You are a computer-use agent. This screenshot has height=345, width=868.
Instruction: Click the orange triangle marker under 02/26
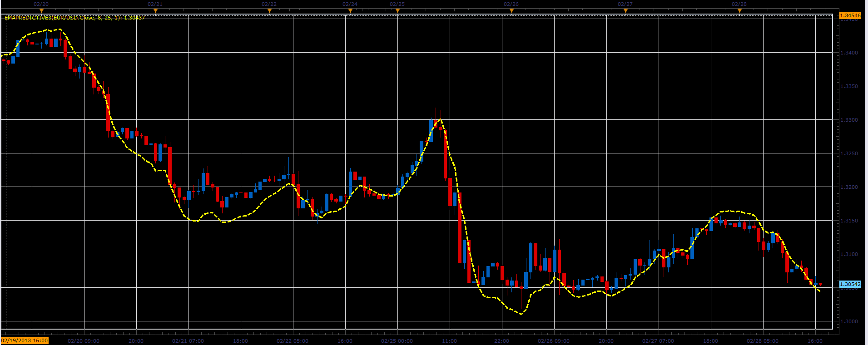pyautogui.click(x=511, y=10)
